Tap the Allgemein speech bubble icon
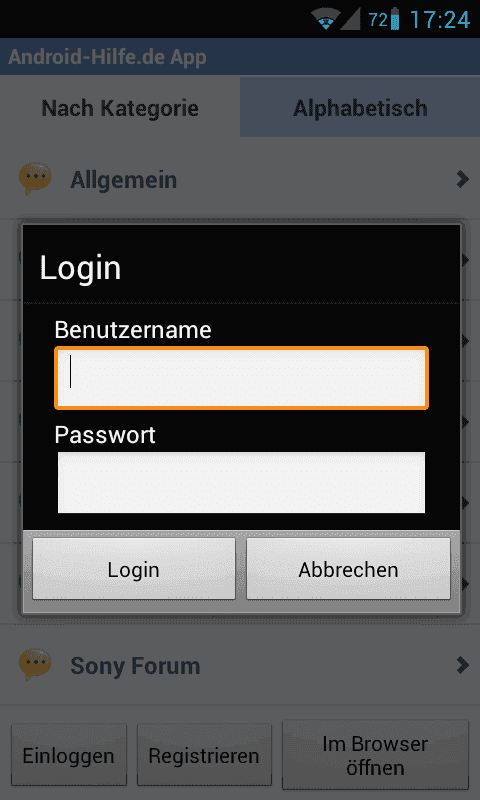Screen dimensions: 480x800 [35, 179]
